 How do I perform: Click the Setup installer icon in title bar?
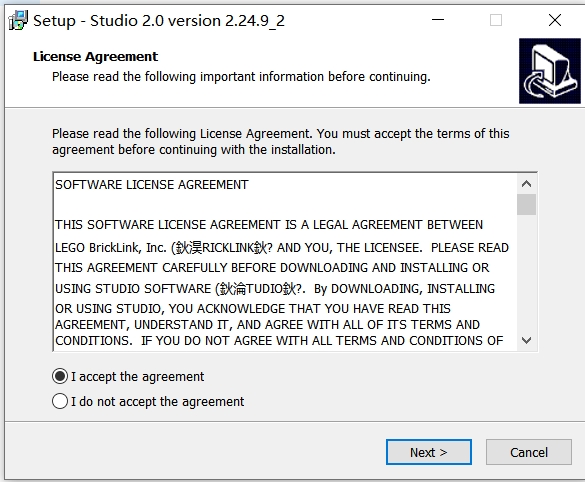[x=18, y=20]
